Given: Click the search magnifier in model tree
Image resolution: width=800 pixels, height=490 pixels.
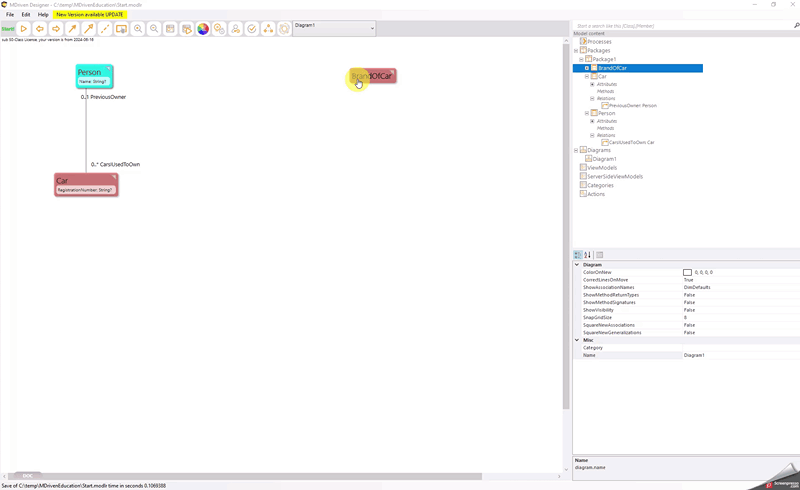Looking at the screenshot, I should click(796, 25).
